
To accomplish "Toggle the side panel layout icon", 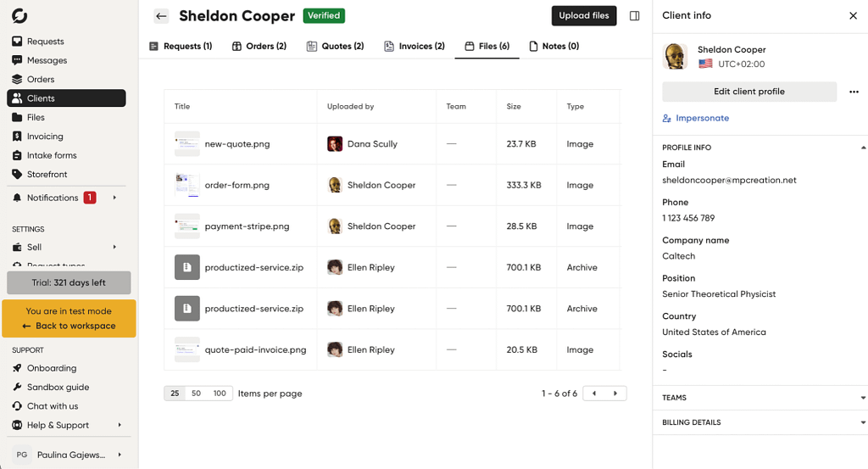I will point(634,15).
